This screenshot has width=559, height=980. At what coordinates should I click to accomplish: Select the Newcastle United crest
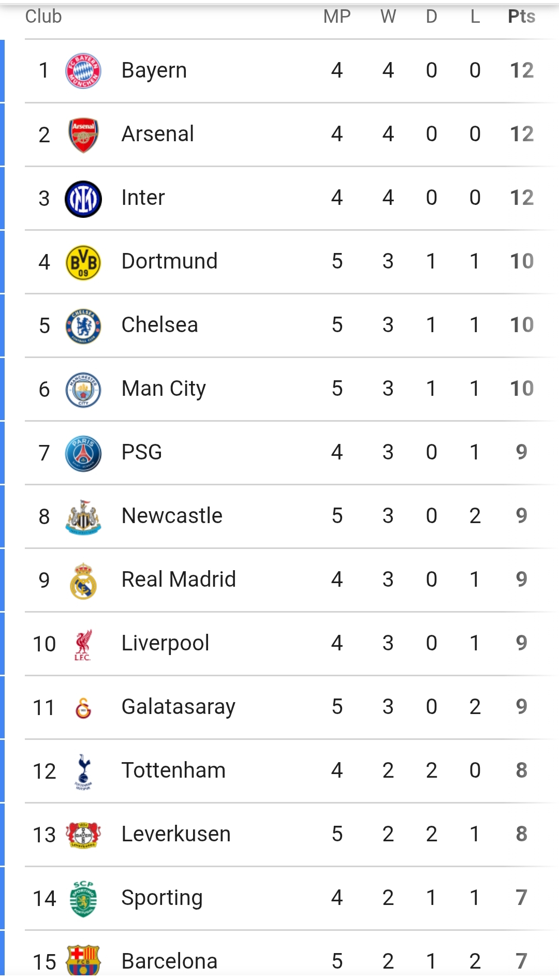click(83, 517)
